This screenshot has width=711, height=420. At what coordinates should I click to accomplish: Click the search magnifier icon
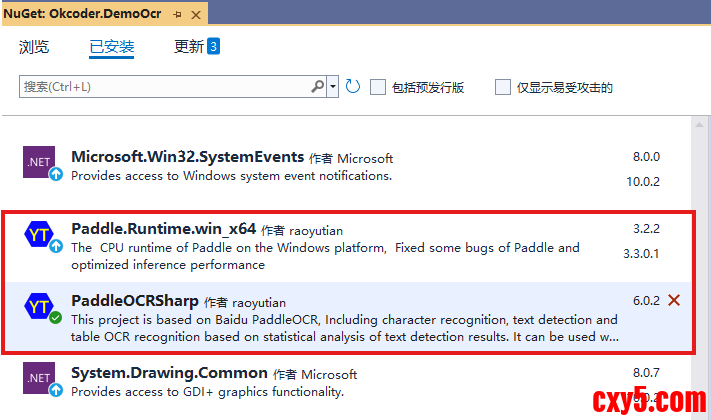tap(318, 87)
